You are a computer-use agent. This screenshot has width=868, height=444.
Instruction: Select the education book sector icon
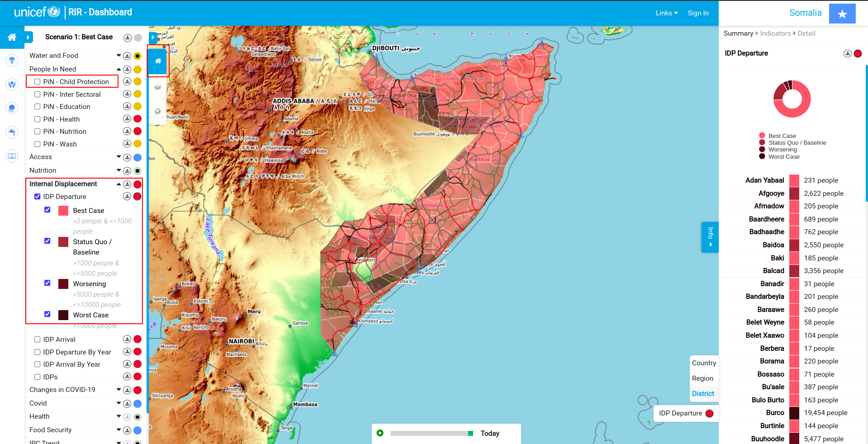tap(12, 156)
